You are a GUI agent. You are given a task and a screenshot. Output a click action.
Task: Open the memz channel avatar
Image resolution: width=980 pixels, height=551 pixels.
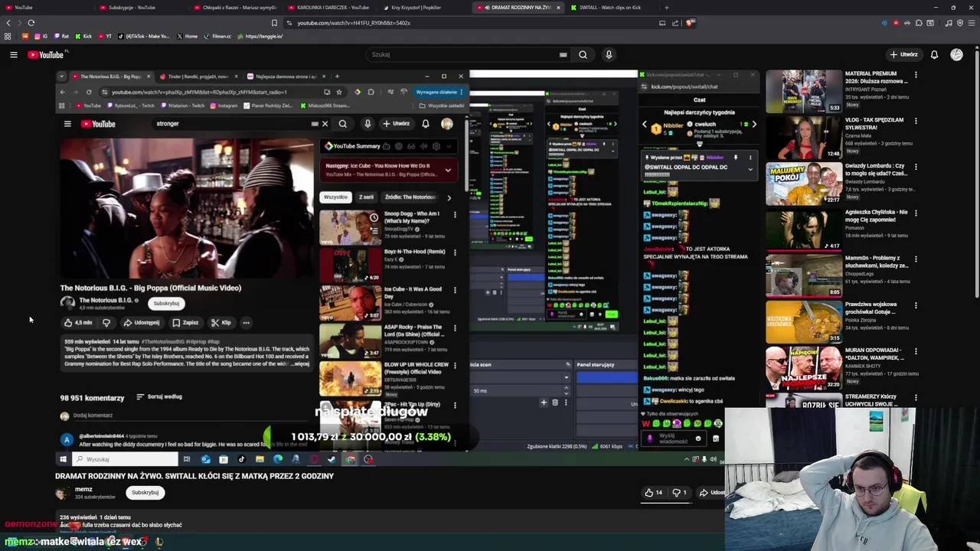(62, 493)
